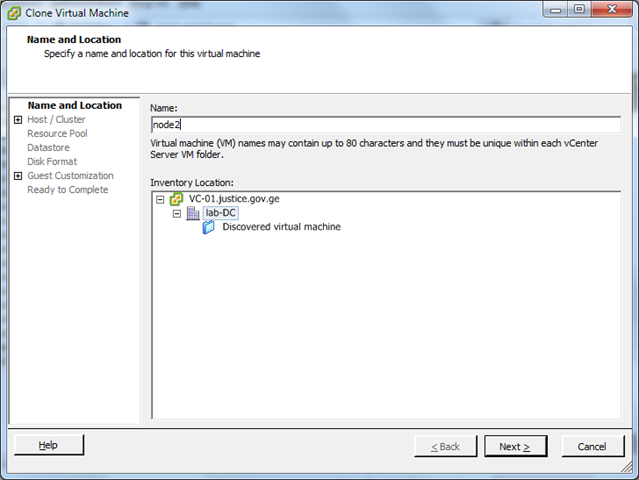
Task: Click the Name field containing node2
Action: [384, 125]
